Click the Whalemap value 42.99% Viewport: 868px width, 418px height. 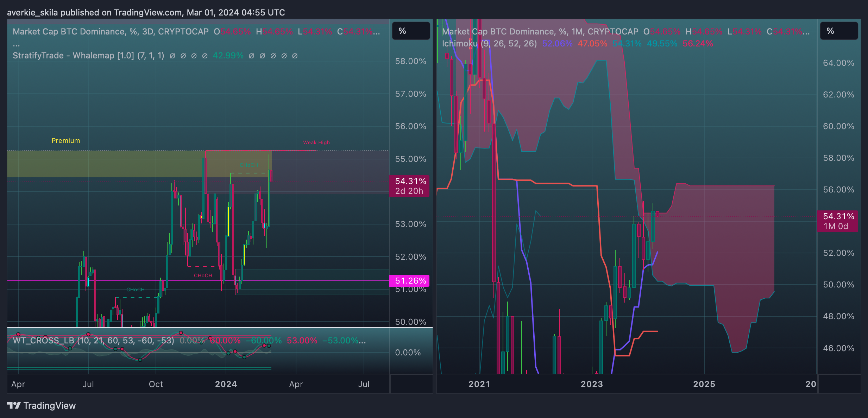[x=228, y=56]
